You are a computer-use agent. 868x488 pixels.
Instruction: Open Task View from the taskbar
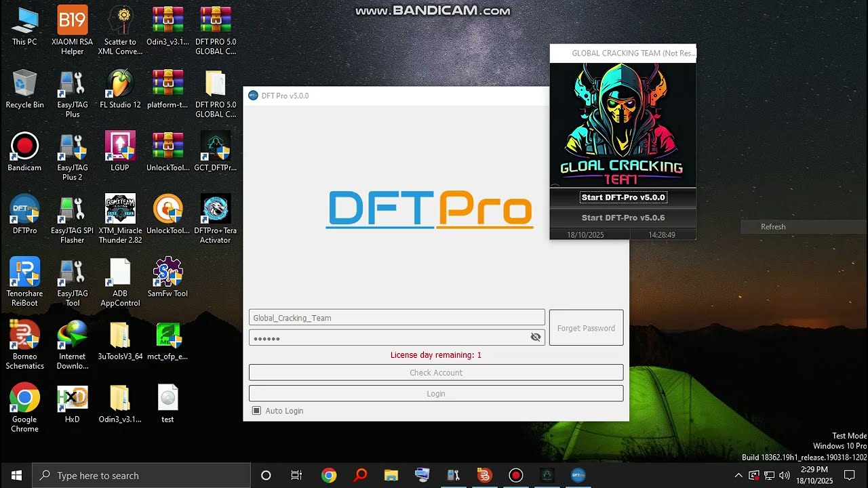click(296, 475)
